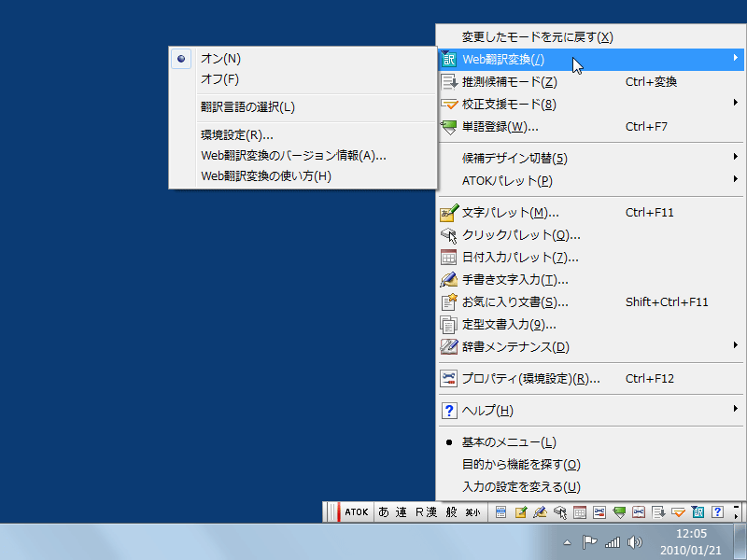Switch input mode via あ on palette
This screenshot has height=560, width=747.
coord(384,512)
